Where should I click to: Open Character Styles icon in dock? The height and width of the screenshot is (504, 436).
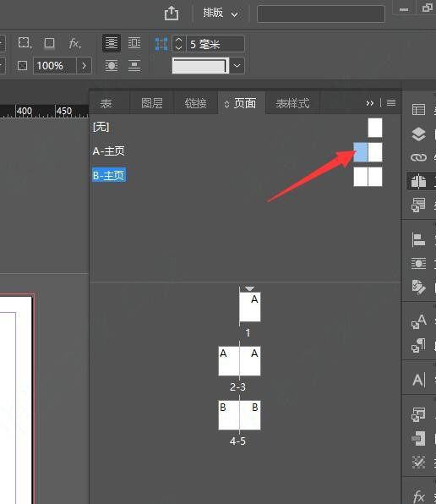click(418, 321)
